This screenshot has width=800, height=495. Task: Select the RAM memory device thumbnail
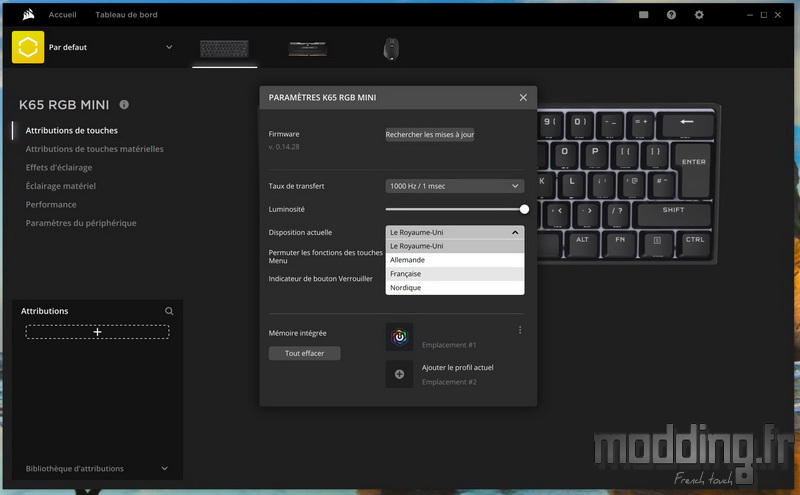[308, 49]
